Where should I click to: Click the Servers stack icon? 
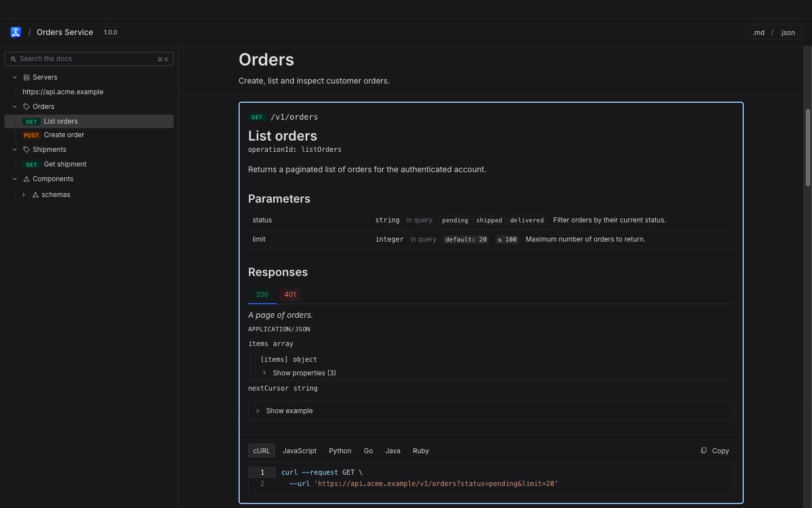(x=27, y=77)
